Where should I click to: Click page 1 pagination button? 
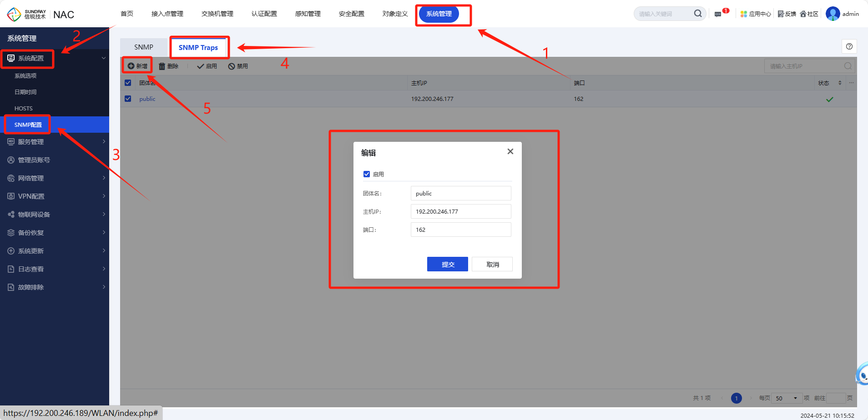point(736,398)
